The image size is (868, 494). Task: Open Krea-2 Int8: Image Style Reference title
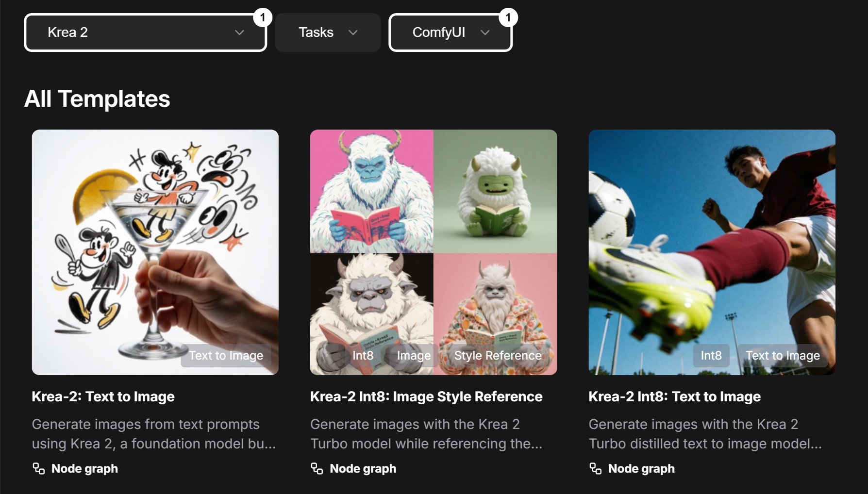[x=426, y=396]
